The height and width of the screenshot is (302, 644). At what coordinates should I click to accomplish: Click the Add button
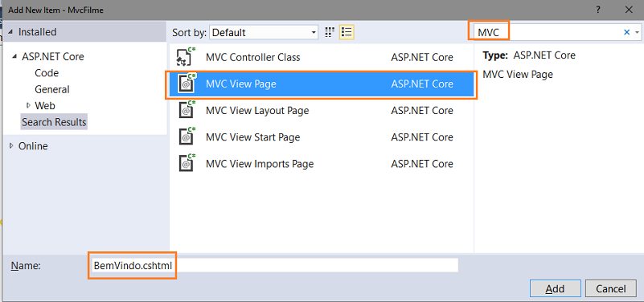point(555,289)
